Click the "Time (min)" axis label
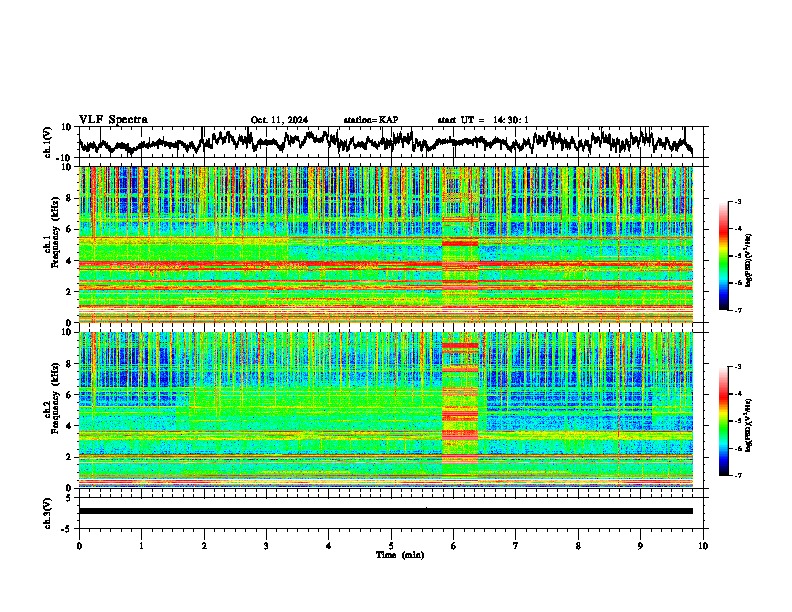 [x=400, y=555]
